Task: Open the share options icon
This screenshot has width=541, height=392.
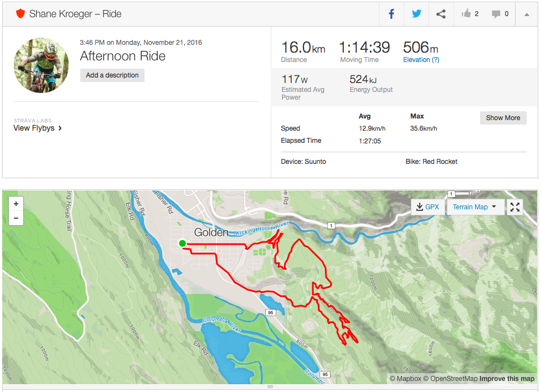Action: click(x=441, y=14)
